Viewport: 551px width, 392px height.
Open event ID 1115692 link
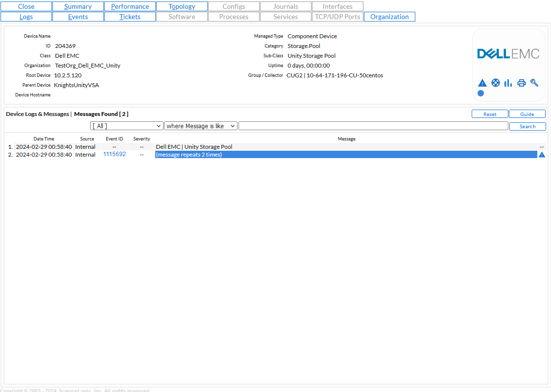114,154
